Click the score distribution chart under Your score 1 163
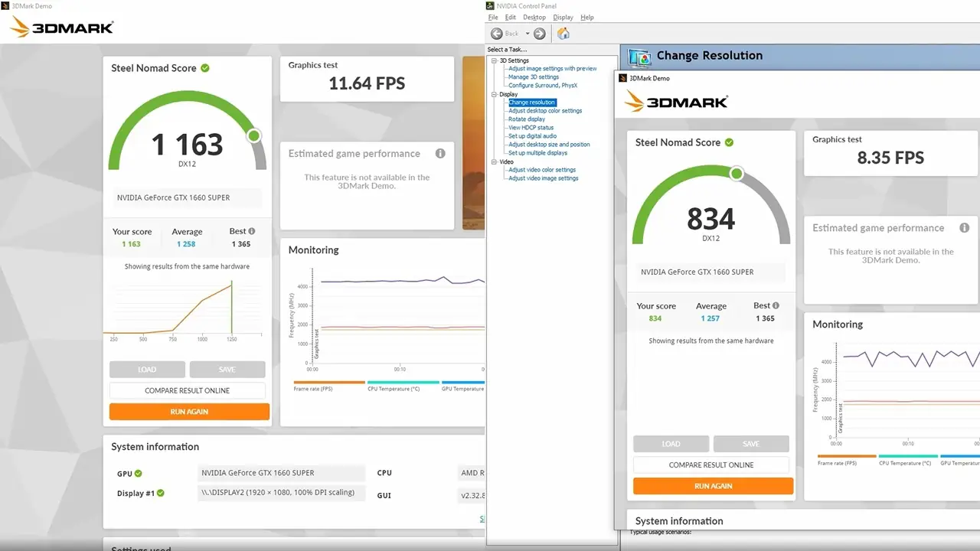This screenshot has height=551, width=980. click(x=184, y=310)
